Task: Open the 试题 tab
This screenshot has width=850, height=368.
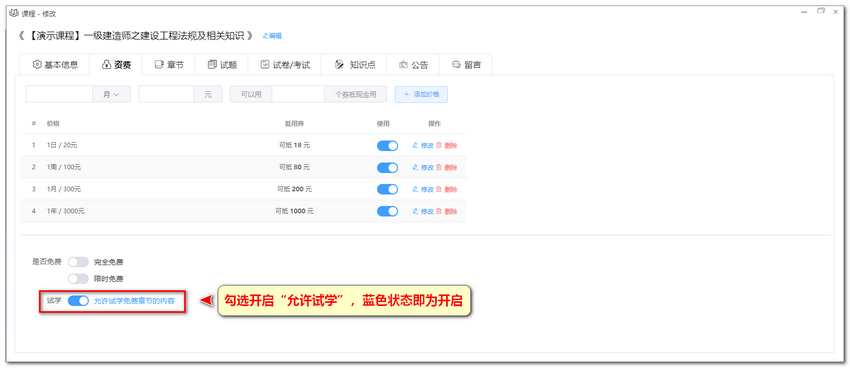Action: tap(222, 64)
